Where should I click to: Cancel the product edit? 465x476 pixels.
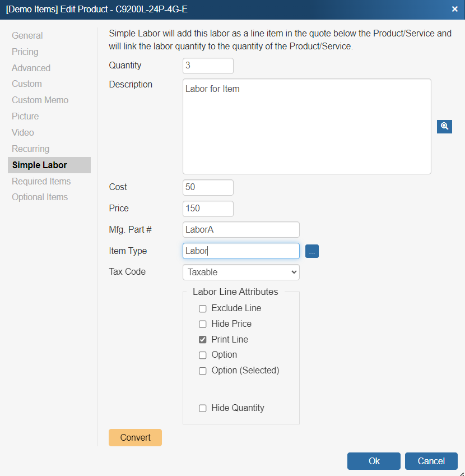click(431, 461)
